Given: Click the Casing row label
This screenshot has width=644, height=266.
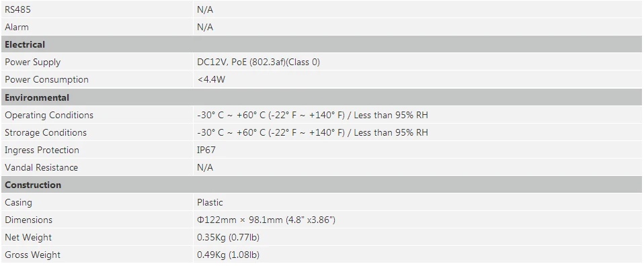Looking at the screenshot, I should pyautogui.click(x=18, y=202).
